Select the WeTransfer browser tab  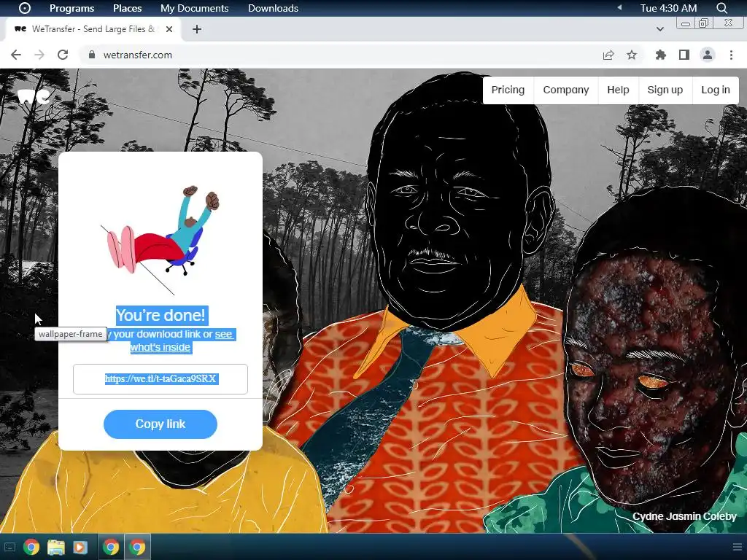coord(93,29)
